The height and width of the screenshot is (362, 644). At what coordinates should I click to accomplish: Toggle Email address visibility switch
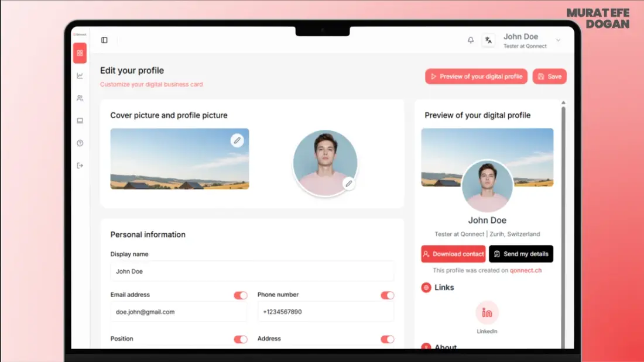[x=241, y=295]
